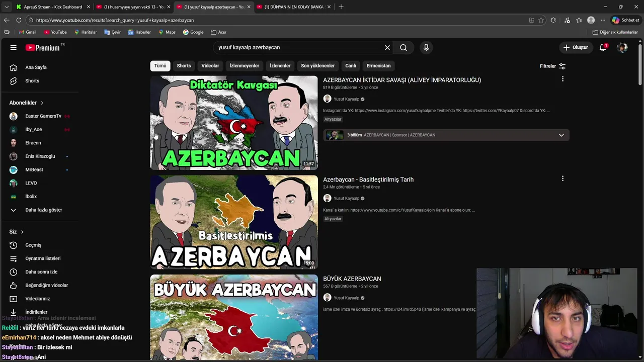
Task: Expand the 3 bölüm chapters dropdown
Action: (x=561, y=135)
